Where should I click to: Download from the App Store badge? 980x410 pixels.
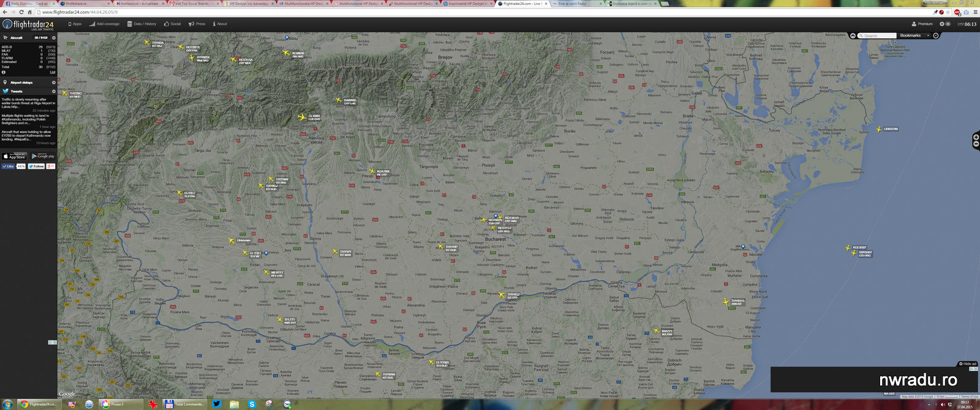[14, 157]
